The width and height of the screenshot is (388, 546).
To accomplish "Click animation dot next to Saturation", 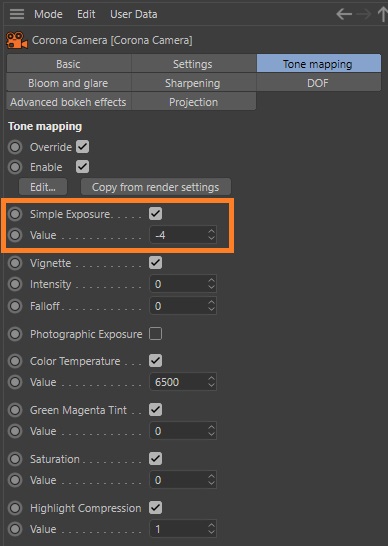I will pyautogui.click(x=15, y=459).
